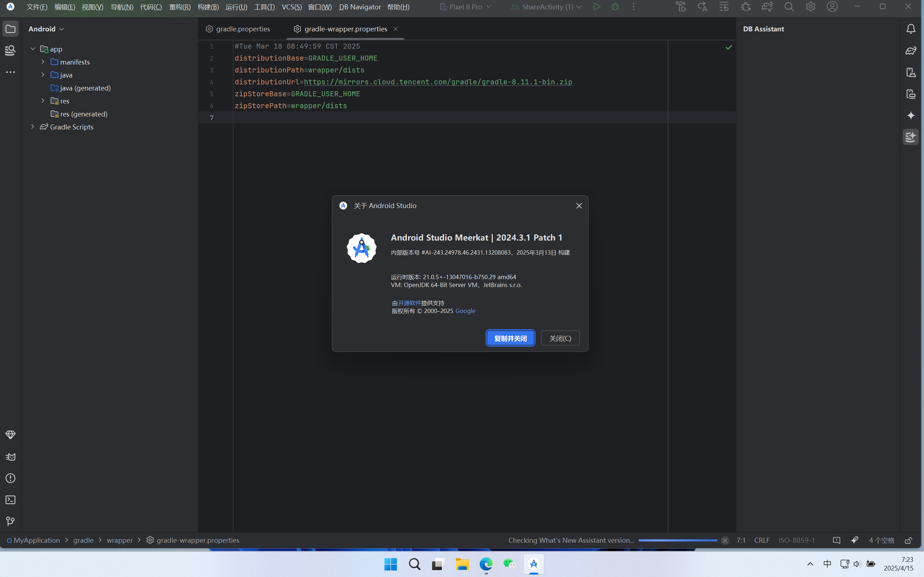Click the background task progress bar
924x577 pixels.
click(677, 540)
